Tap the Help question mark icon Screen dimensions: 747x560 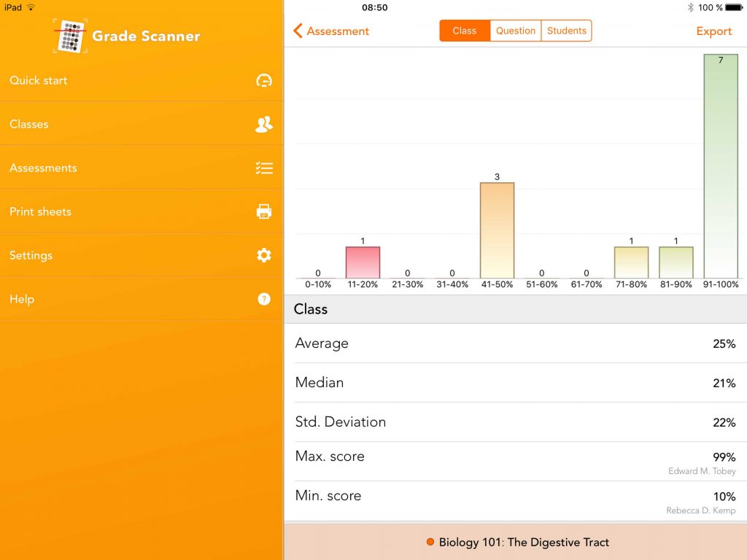click(264, 299)
